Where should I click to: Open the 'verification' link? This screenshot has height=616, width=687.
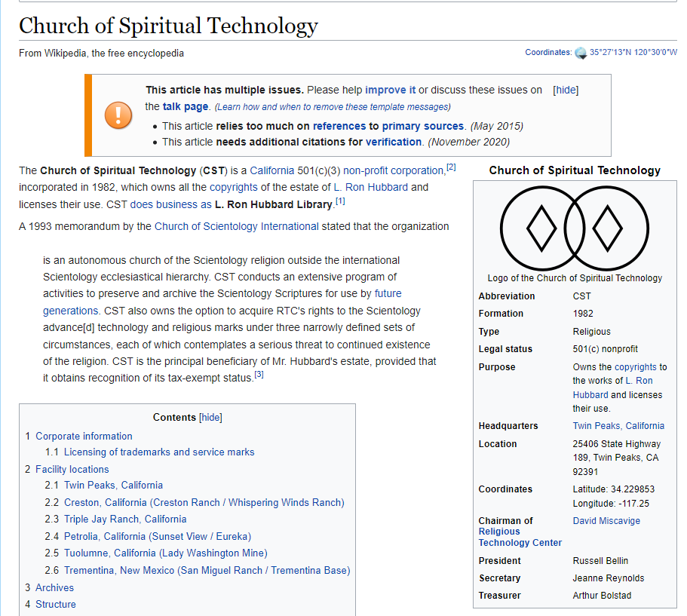pyautogui.click(x=394, y=142)
